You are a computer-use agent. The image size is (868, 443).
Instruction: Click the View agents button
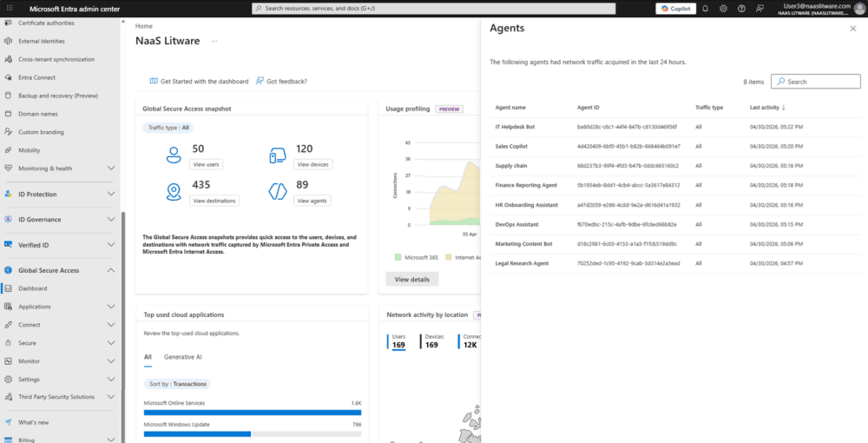pos(312,201)
